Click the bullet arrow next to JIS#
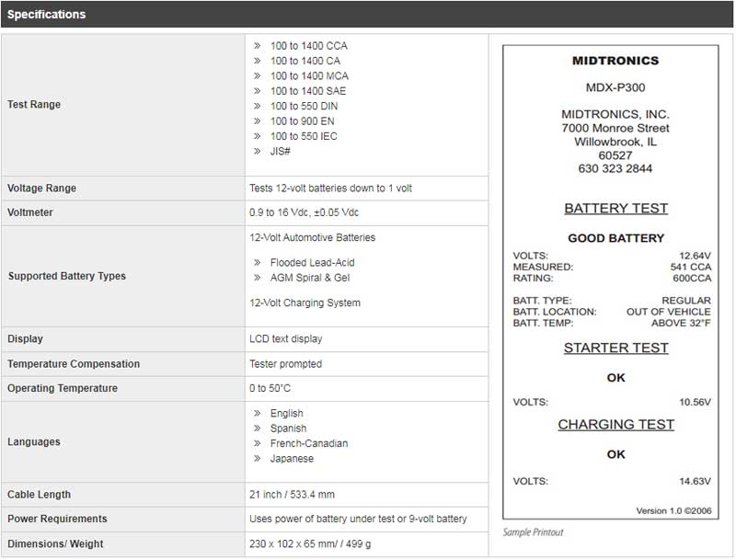The height and width of the screenshot is (560, 736). click(x=258, y=152)
